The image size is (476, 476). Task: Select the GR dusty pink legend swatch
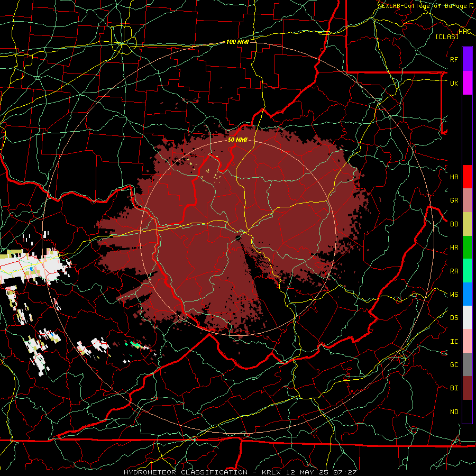(x=467, y=200)
